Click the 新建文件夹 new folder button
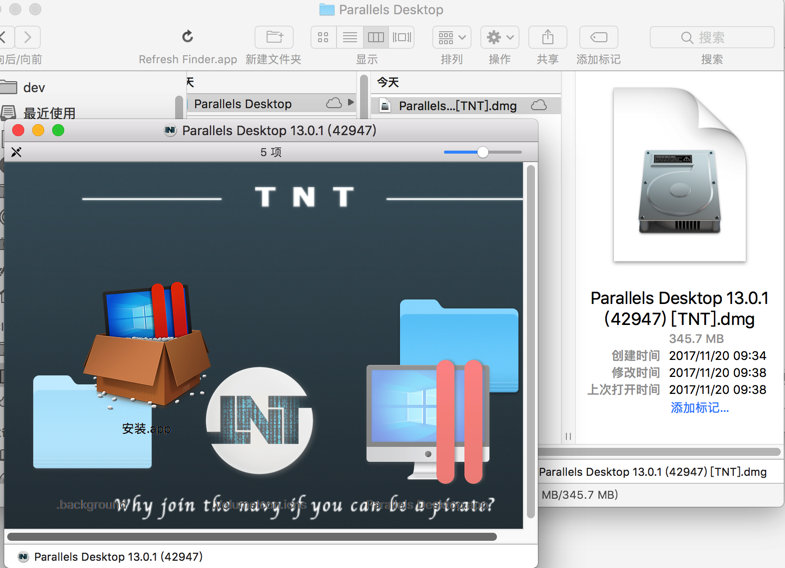 (273, 37)
